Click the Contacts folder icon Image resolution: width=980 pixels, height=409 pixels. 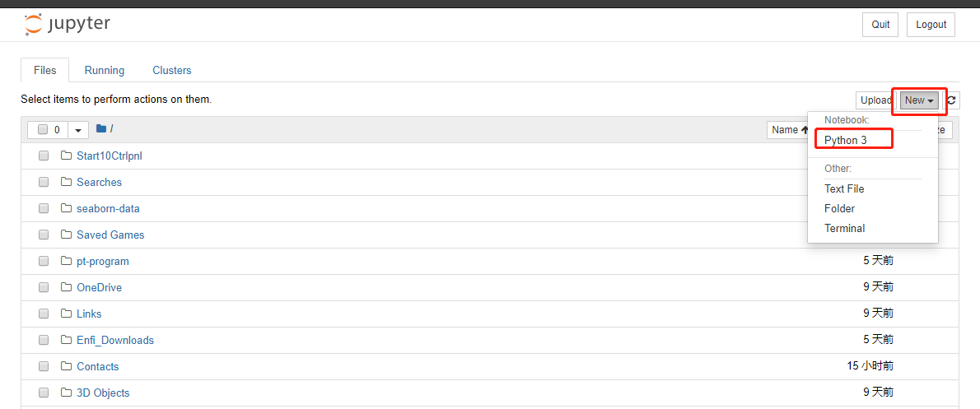point(67,366)
